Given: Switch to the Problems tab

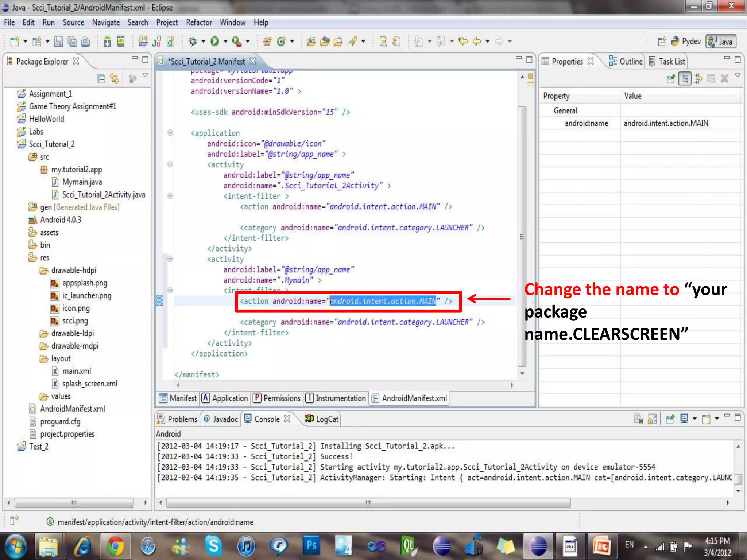Looking at the screenshot, I should pos(177,419).
